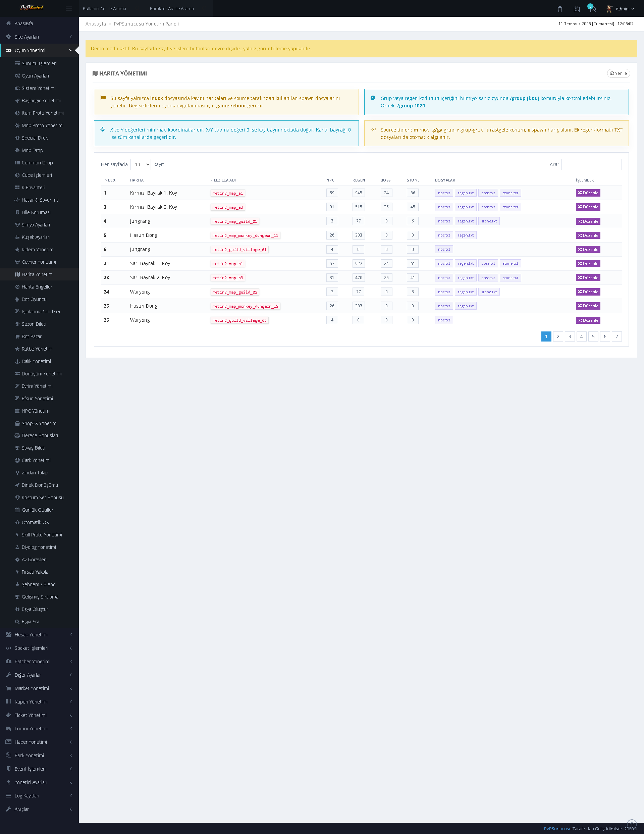This screenshot has height=834, width=644.
Task: Select Kullanıcı Adı ile Arama tab
Action: tap(104, 8)
